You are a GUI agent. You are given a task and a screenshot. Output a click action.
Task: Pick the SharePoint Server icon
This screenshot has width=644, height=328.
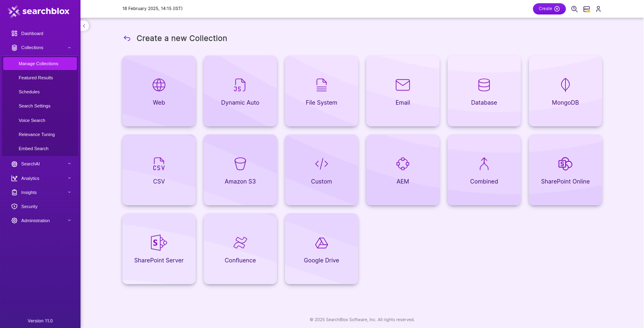(x=159, y=243)
